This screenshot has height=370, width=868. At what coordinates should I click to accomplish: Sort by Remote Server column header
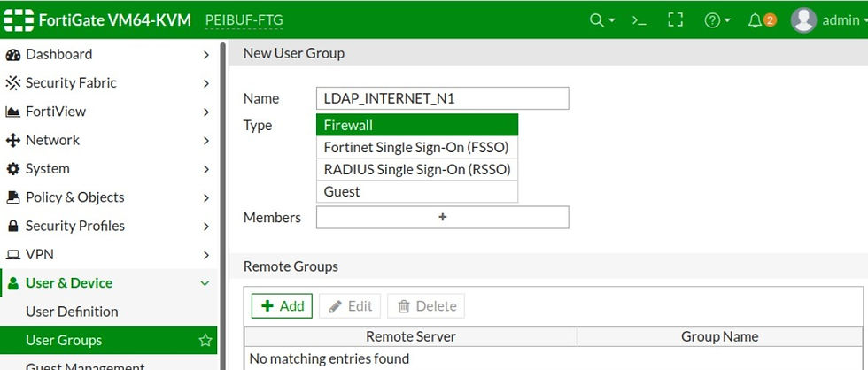(411, 337)
